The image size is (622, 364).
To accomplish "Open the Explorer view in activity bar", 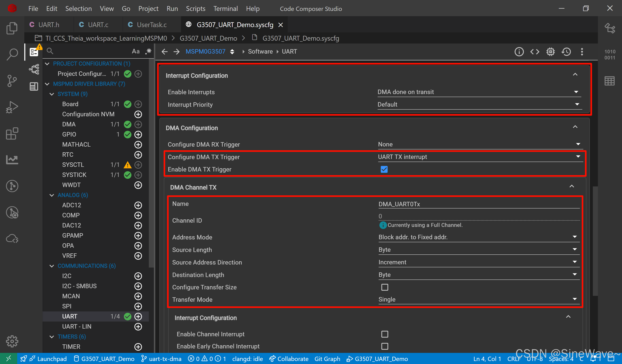I will (12, 28).
